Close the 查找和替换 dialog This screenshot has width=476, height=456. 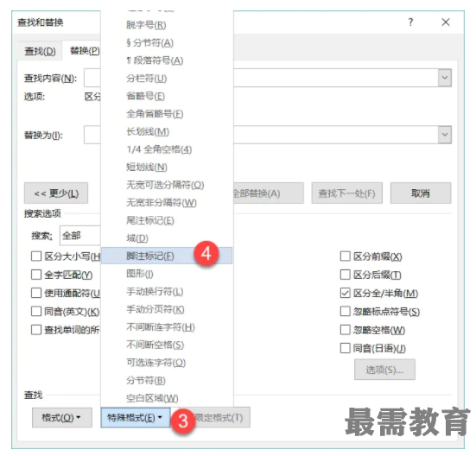coord(446,22)
